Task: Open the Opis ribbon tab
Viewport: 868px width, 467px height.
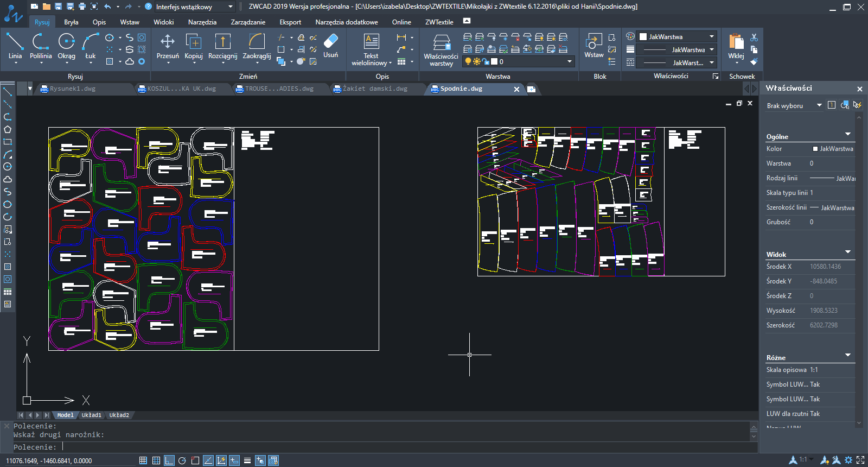Action: click(99, 22)
